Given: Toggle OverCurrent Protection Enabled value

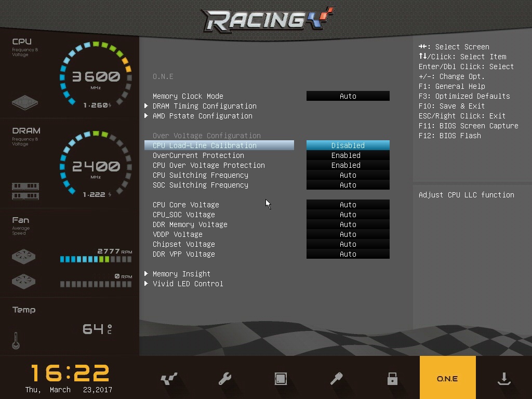Looking at the screenshot, I should [x=348, y=155].
